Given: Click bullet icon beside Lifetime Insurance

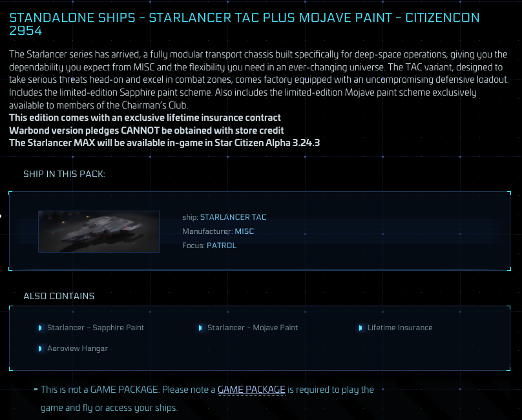Looking at the screenshot, I should point(360,328).
